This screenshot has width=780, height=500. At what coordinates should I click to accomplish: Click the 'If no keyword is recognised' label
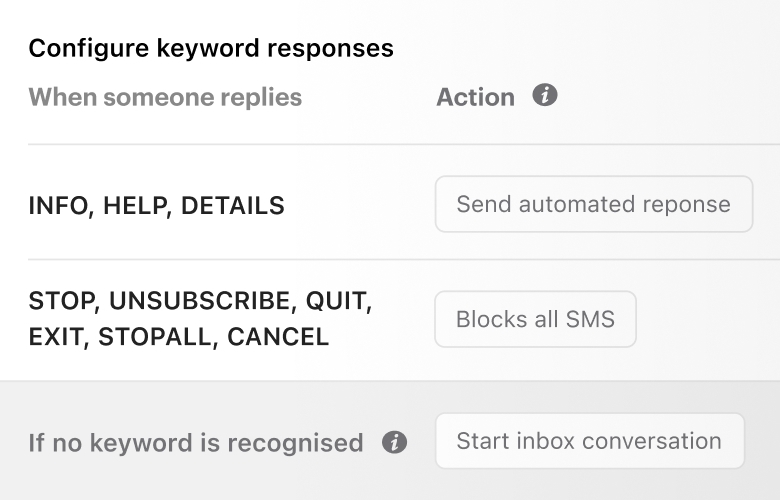click(x=196, y=443)
